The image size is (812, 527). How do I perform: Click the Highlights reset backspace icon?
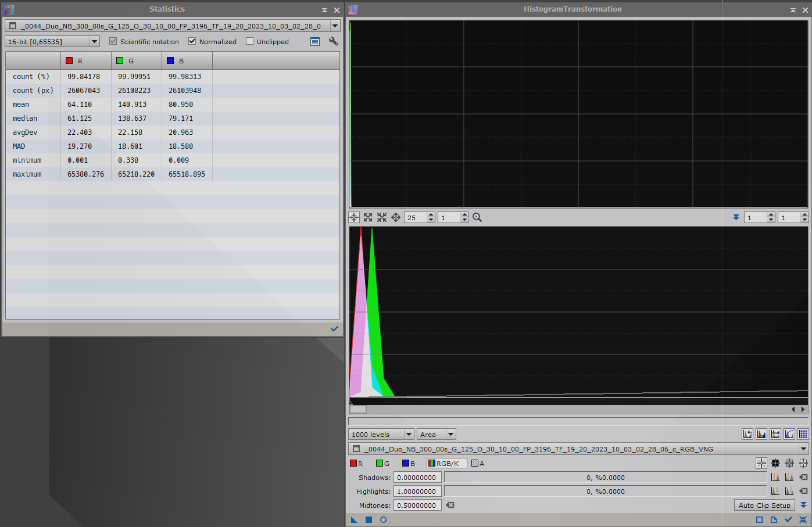[x=803, y=491]
